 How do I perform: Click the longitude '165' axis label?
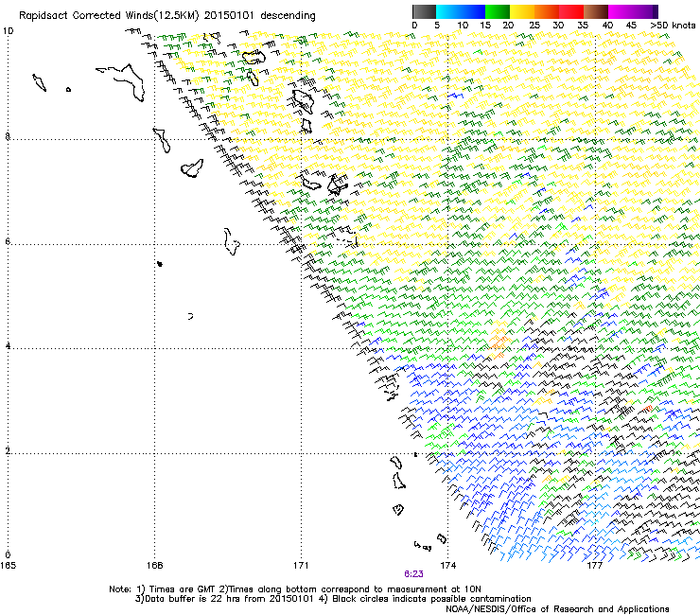click(8, 566)
